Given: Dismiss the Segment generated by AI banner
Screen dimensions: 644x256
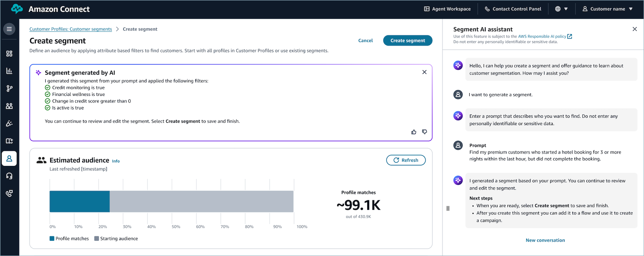Looking at the screenshot, I should (x=424, y=72).
